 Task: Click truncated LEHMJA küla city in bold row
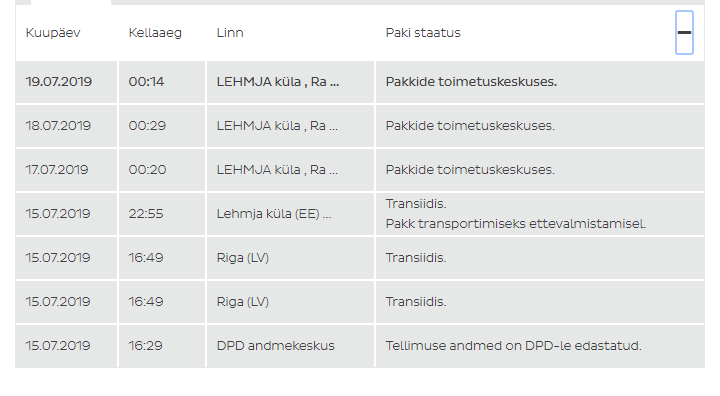pyautogui.click(x=278, y=82)
